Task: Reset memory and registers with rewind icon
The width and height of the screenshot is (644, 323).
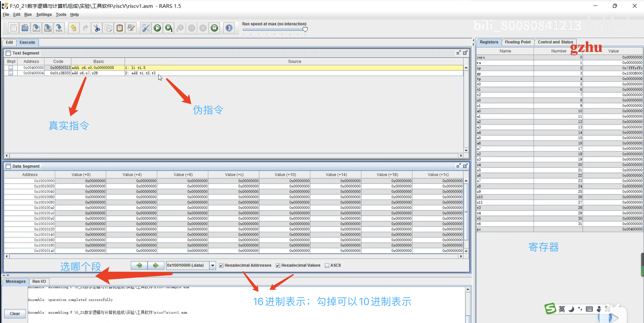Action: pos(214,28)
